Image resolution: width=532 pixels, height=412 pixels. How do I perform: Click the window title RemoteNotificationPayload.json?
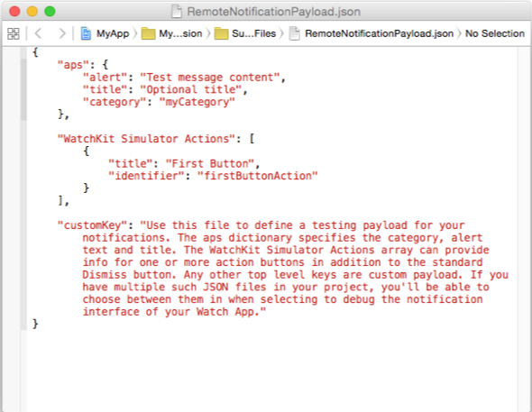pyautogui.click(x=273, y=12)
